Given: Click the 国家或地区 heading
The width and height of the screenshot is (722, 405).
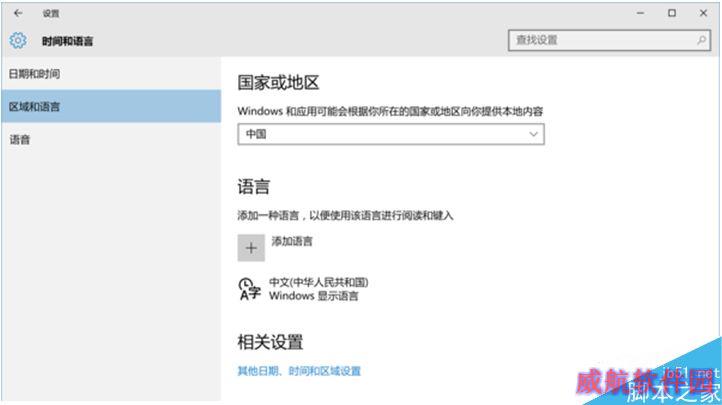Looking at the screenshot, I should pos(278,83).
